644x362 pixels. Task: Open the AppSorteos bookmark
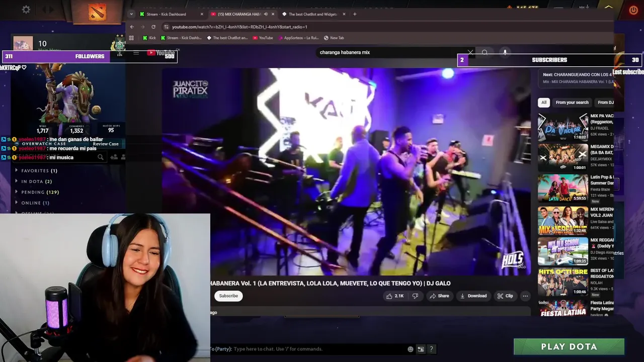[298, 38]
